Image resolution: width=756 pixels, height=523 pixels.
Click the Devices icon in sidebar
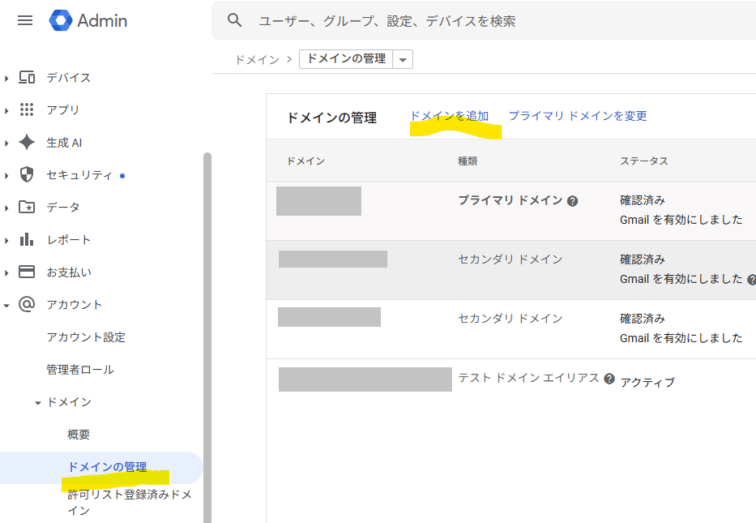pyautogui.click(x=27, y=78)
